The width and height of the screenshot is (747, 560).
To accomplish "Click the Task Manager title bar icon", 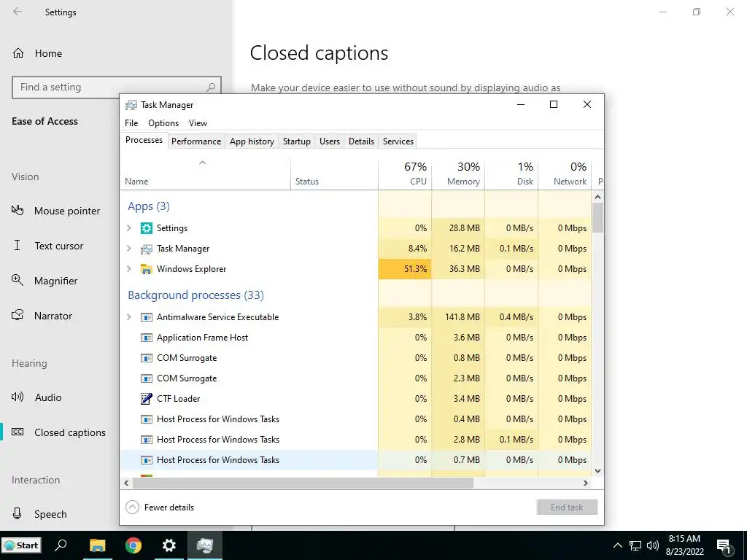I will coord(131,105).
